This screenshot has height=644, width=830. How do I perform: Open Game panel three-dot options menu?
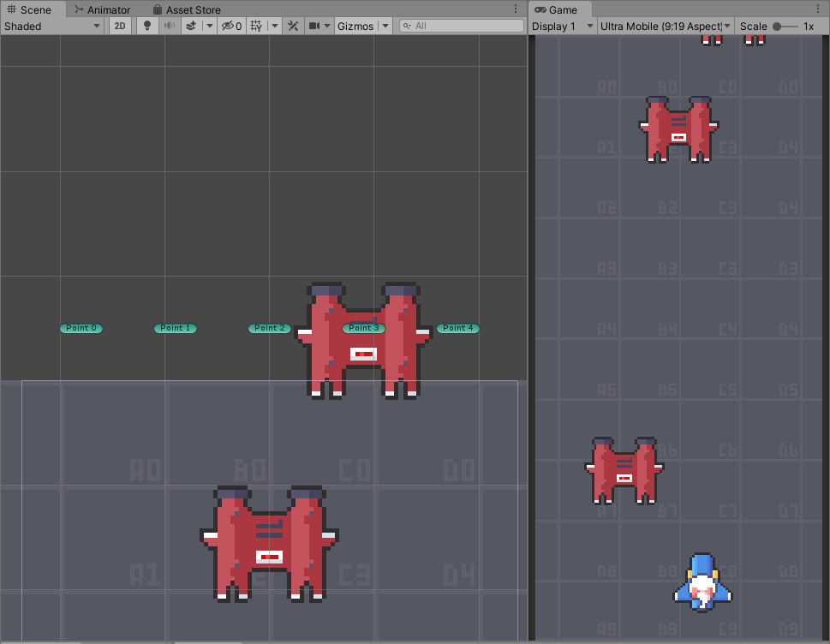[x=818, y=9]
